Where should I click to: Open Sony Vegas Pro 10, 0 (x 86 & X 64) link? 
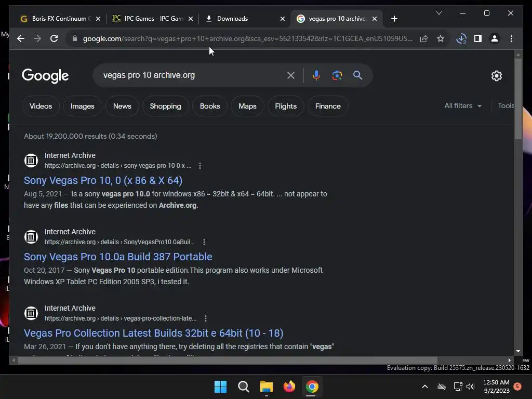[103, 180]
